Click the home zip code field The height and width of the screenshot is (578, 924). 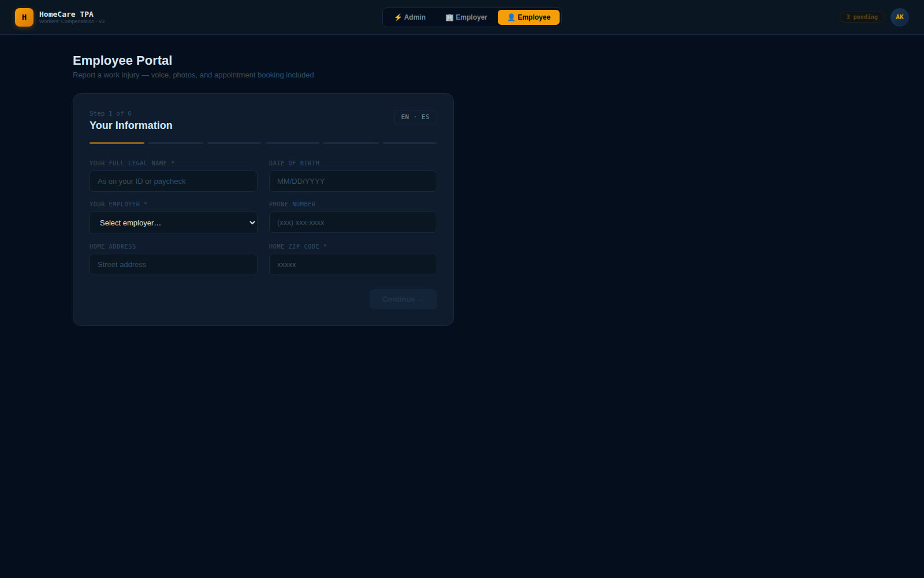tap(353, 265)
